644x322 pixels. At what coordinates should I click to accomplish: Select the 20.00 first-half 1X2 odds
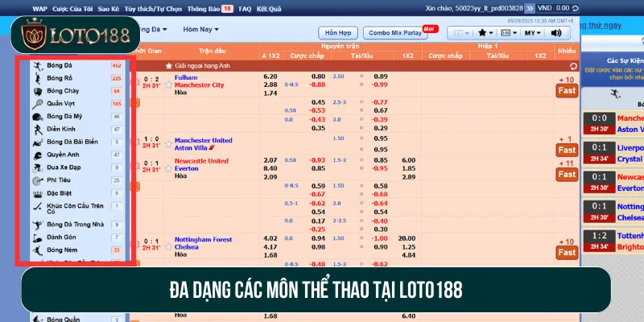[x=407, y=238]
